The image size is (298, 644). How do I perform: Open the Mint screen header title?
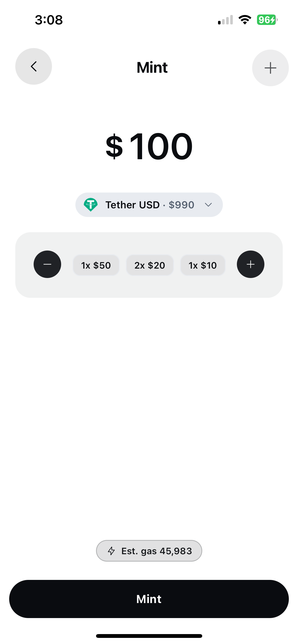tap(152, 67)
